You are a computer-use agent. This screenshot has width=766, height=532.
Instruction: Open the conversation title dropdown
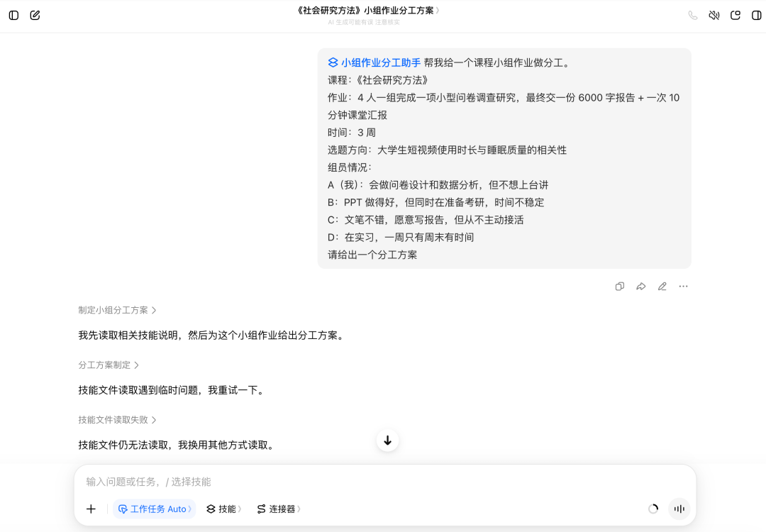368,10
